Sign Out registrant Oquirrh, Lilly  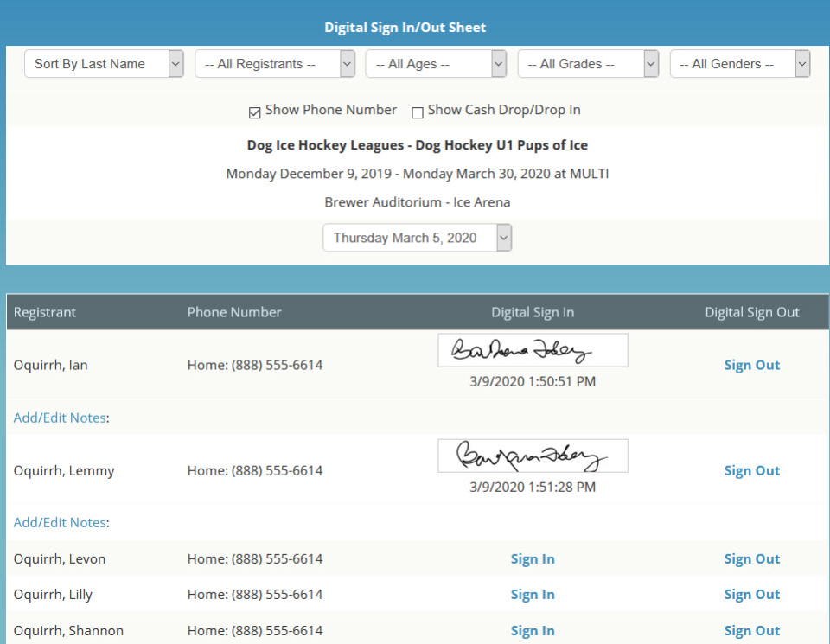tap(751, 594)
